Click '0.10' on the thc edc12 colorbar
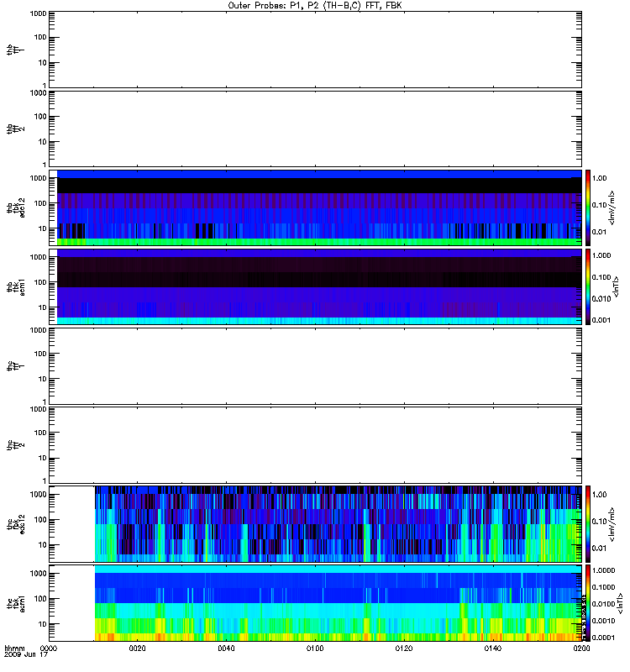The height and width of the screenshot is (672, 630). [599, 522]
